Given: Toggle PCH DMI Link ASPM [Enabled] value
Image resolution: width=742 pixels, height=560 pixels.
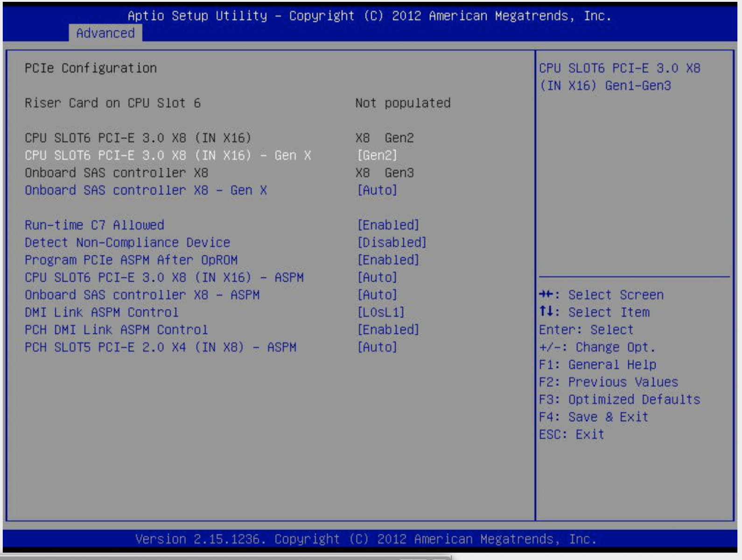Looking at the screenshot, I should [x=388, y=330].
